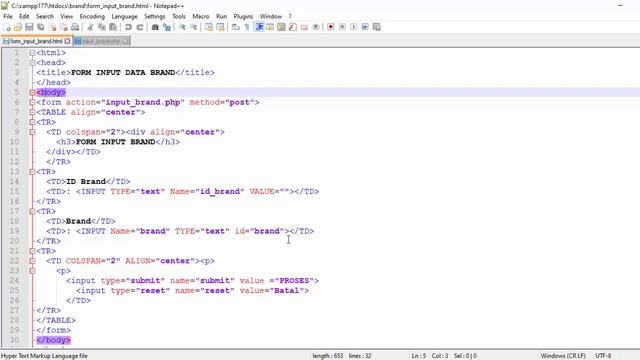Open the Plugins menu
Screen dimensions: 640x360
pyautogui.click(x=243, y=16)
